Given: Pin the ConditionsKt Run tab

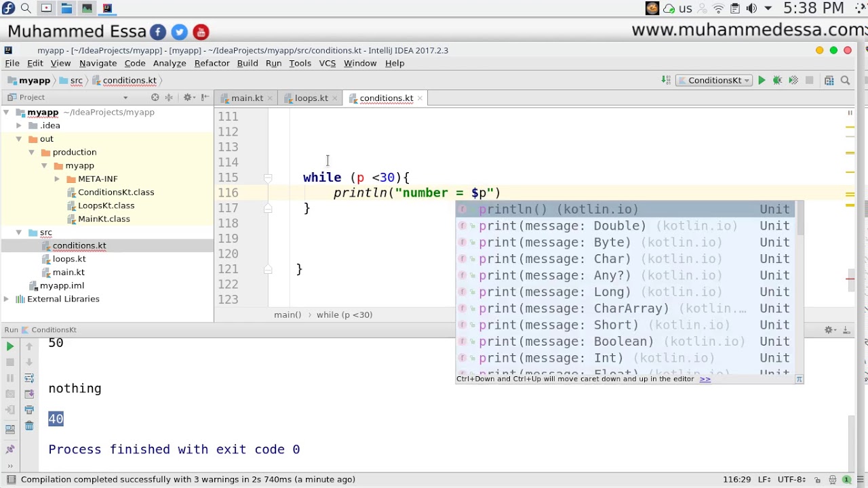Looking at the screenshot, I should pyautogui.click(x=10, y=449).
